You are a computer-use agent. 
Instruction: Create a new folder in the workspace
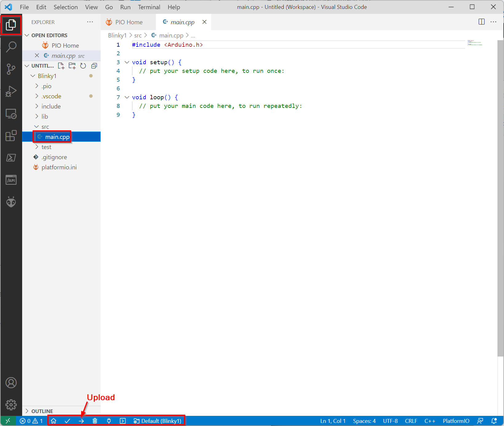tap(72, 66)
